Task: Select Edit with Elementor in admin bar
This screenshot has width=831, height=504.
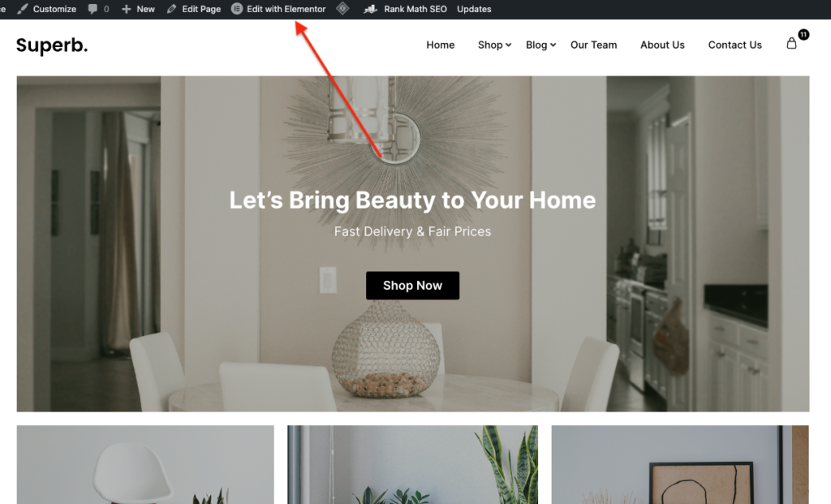Action: tap(286, 9)
